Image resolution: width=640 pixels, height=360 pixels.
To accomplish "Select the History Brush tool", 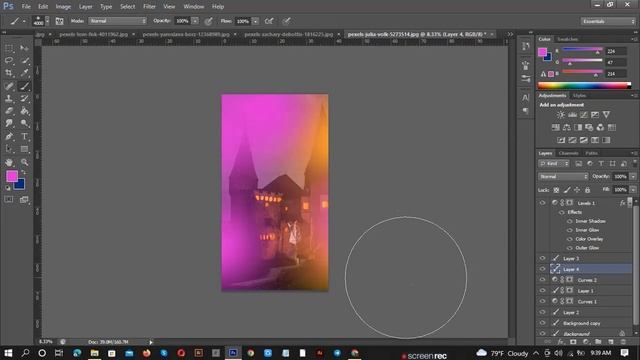I will (24, 98).
